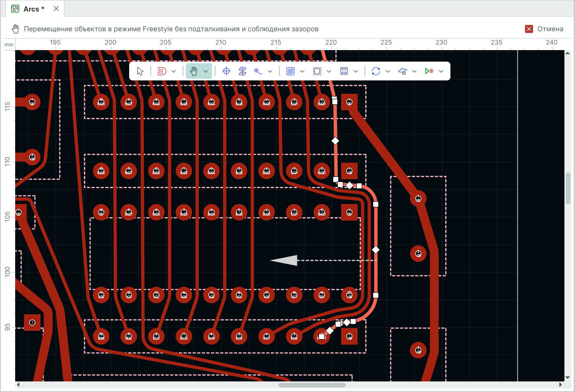Open dropdown next to hand move tool
Image resolution: width=575 pixels, height=392 pixels.
coord(205,71)
